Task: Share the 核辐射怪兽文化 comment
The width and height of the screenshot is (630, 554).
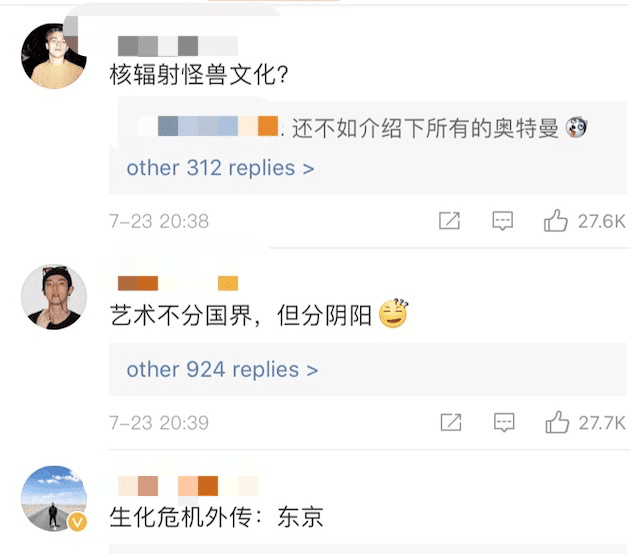Action: coord(450,221)
